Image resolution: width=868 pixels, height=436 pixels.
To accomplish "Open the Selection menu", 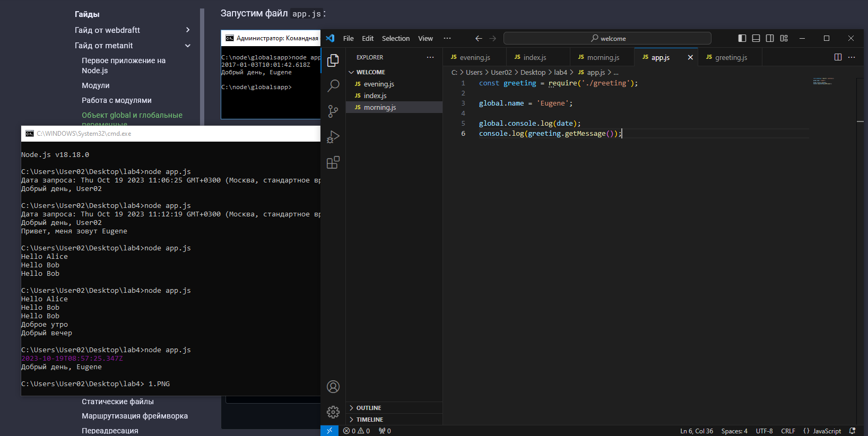I will [x=395, y=38].
